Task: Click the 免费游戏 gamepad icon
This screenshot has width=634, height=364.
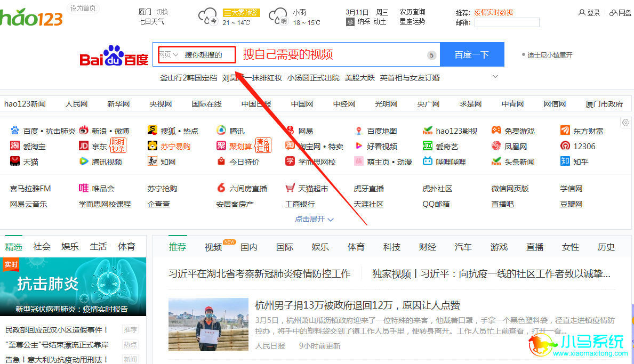Action: click(496, 131)
